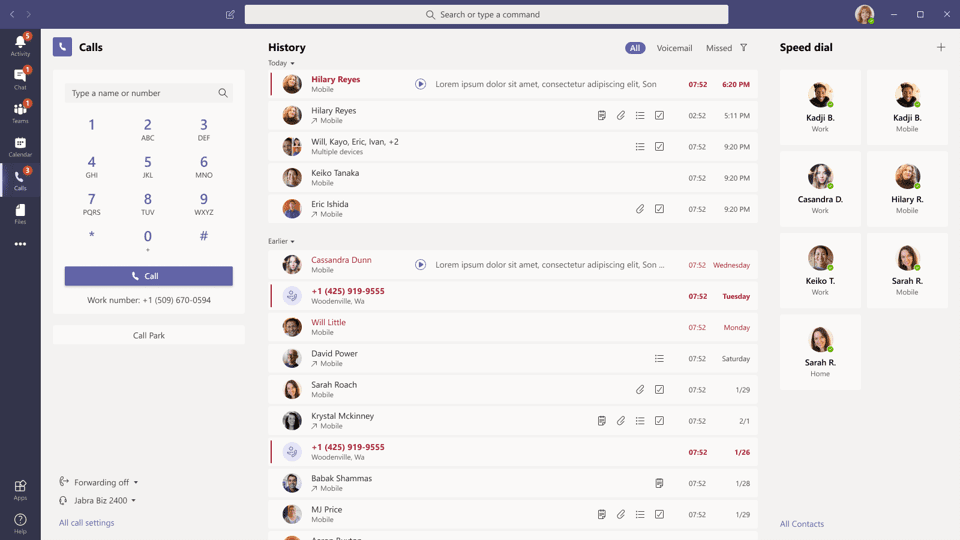The width and height of the screenshot is (960, 540).
Task: Open list icon on Will, Kayo, Eric call
Action: pos(640,146)
